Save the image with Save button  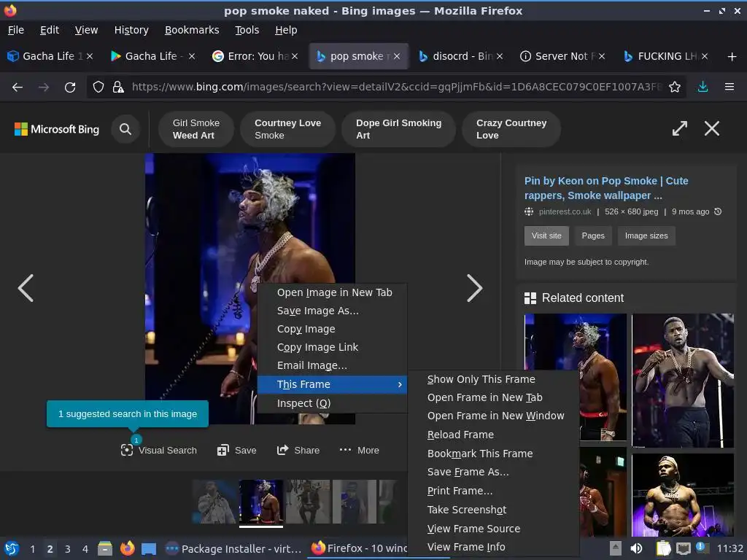tap(237, 451)
